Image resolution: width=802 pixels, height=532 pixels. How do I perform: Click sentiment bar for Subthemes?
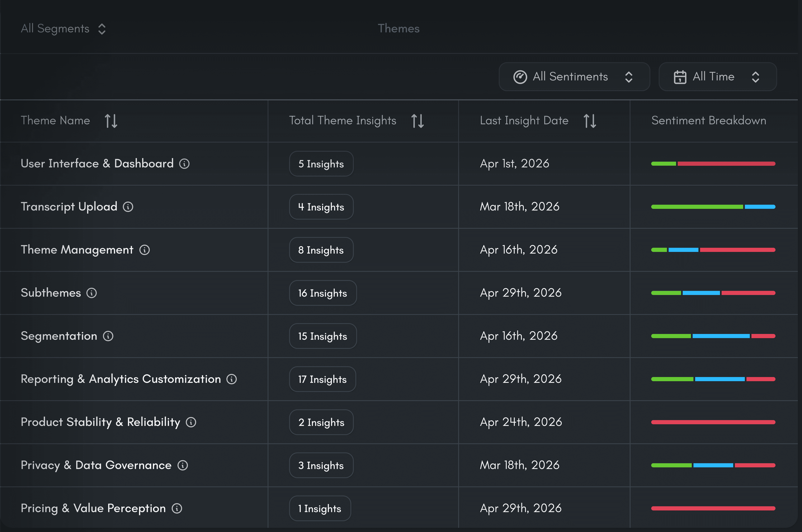pos(713,293)
